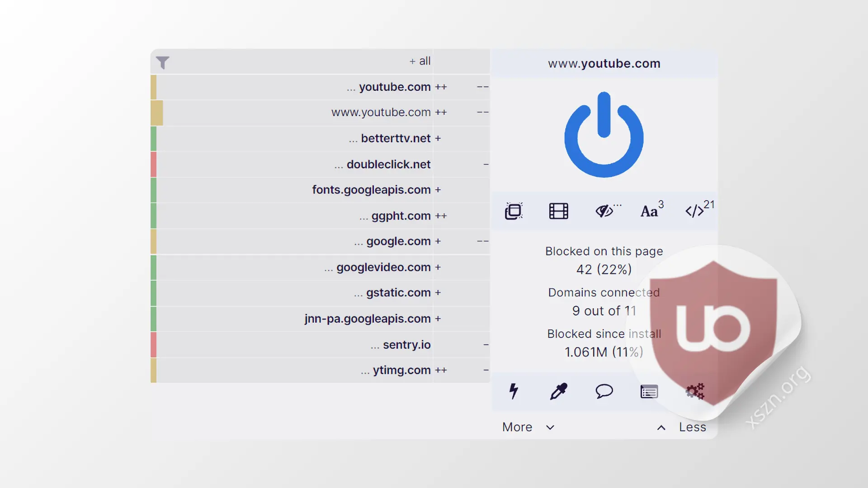868x488 pixels.
Task: Open the uBlock Origin logger
Action: [x=649, y=391]
